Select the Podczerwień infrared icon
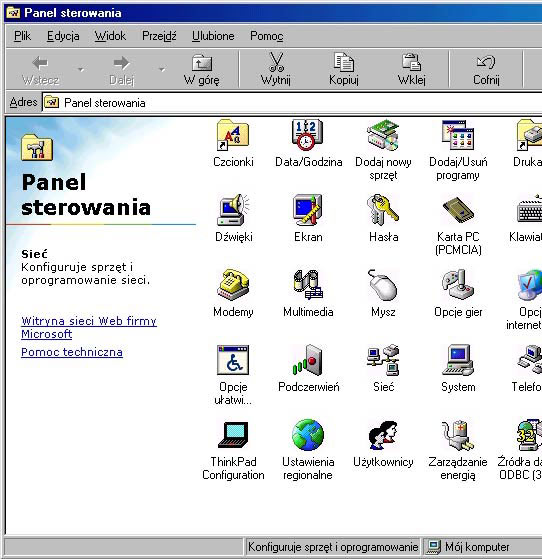 (307, 360)
